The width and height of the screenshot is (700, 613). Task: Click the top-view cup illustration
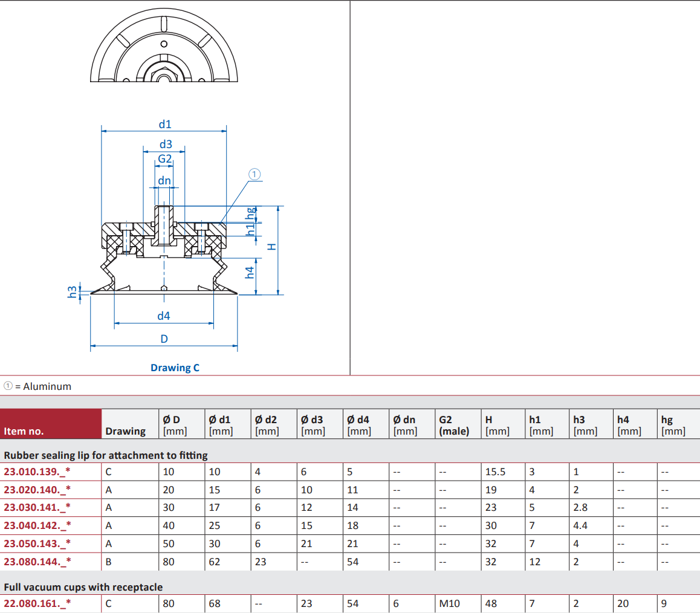(164, 45)
